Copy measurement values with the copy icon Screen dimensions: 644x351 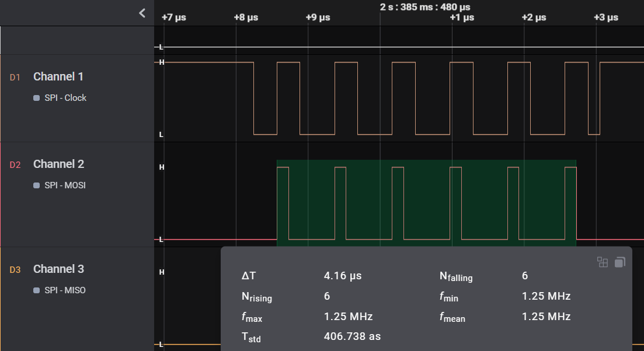coord(620,262)
